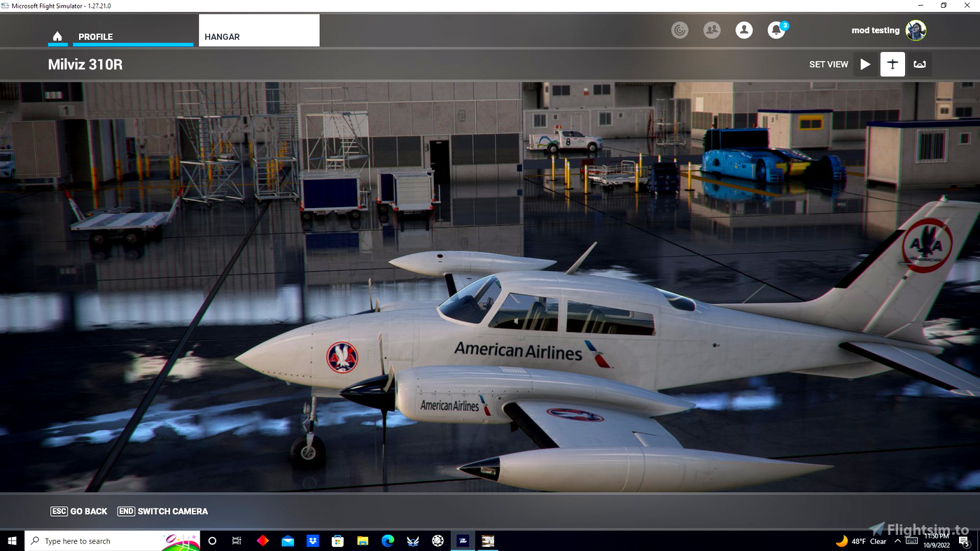Open File Explorer from taskbar

(363, 541)
